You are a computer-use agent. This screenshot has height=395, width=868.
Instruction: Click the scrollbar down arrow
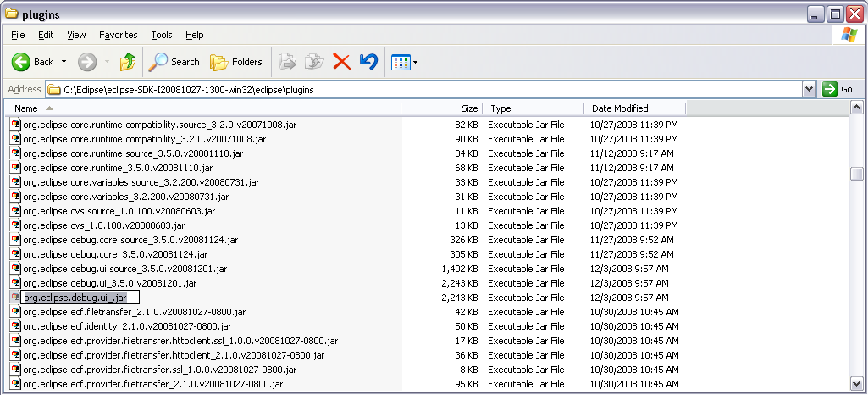(856, 383)
